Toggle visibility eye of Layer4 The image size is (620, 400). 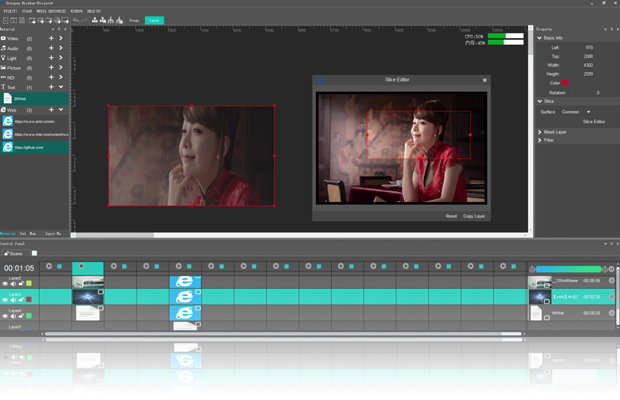pyautogui.click(x=5, y=316)
